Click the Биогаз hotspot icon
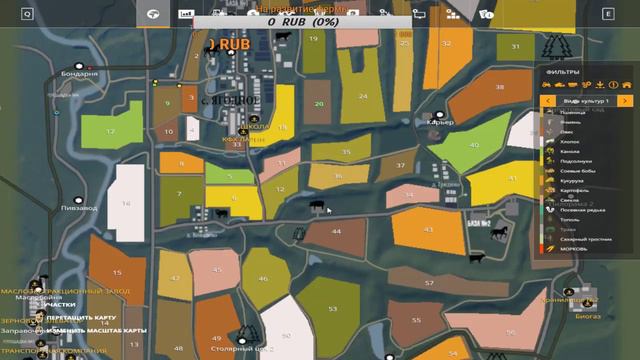The width and height of the screenshot is (640, 360). 588,304
